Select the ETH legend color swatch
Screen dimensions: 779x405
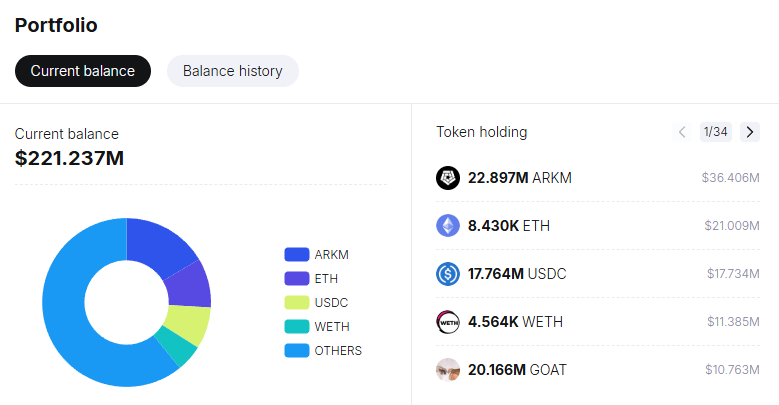tap(297, 278)
